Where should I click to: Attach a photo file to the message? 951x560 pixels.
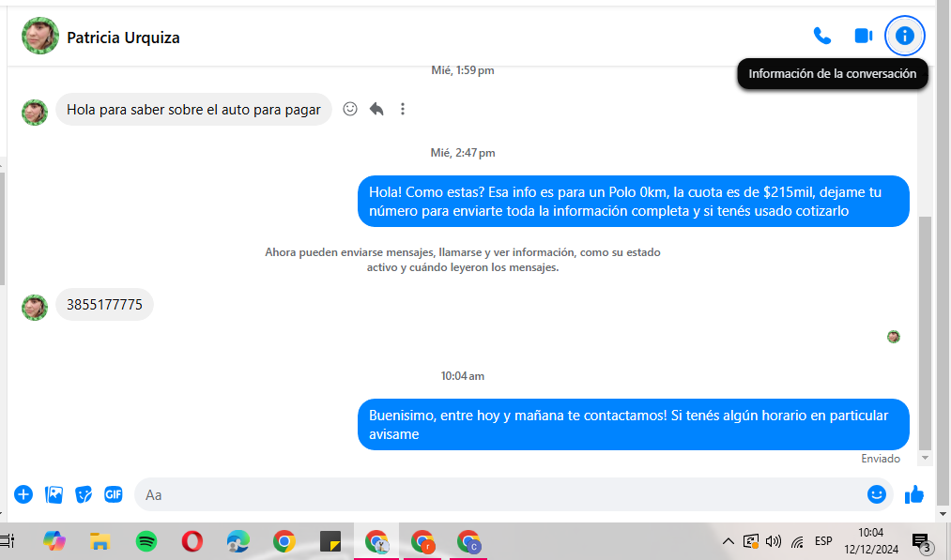(54, 494)
